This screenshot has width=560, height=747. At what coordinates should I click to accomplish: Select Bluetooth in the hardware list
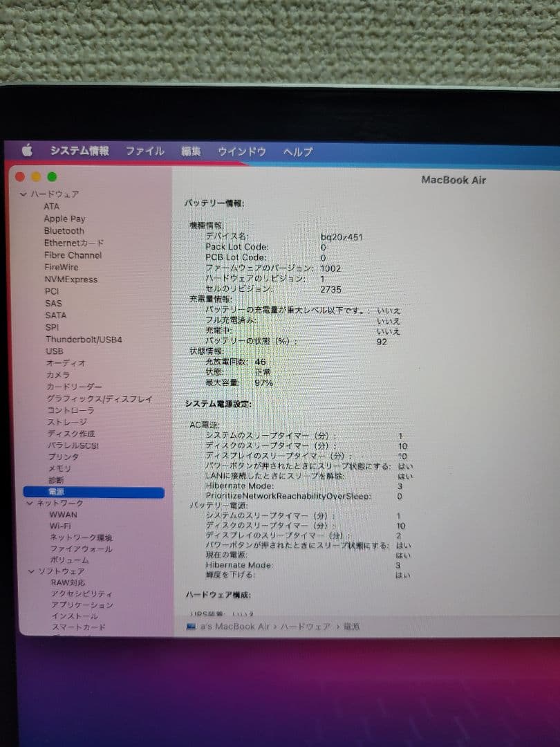[x=63, y=230]
